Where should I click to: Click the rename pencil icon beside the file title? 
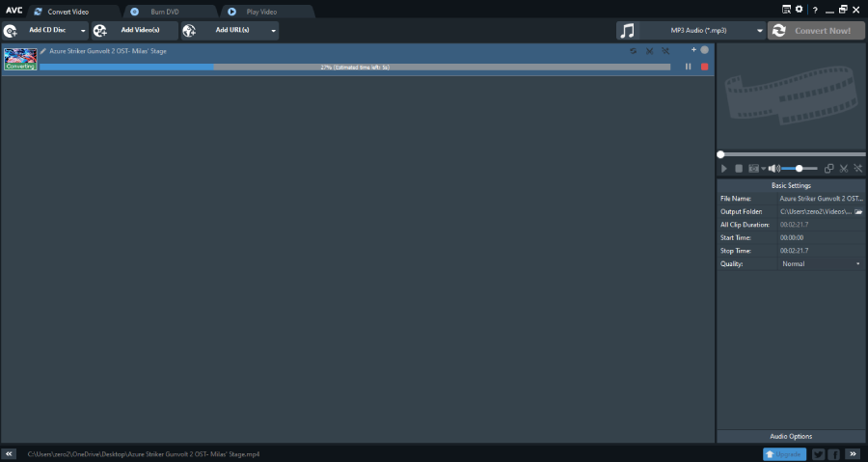(x=43, y=51)
